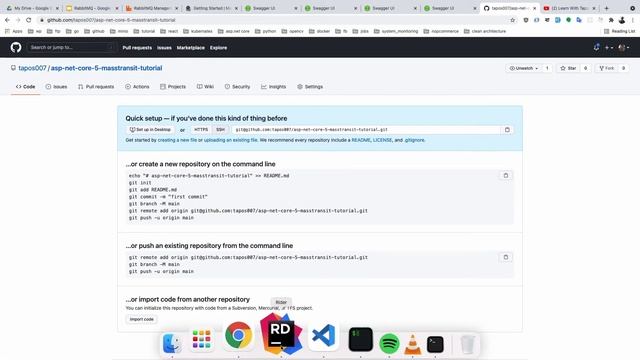Go back in browser history
640x360 pixels.
(x=7, y=20)
